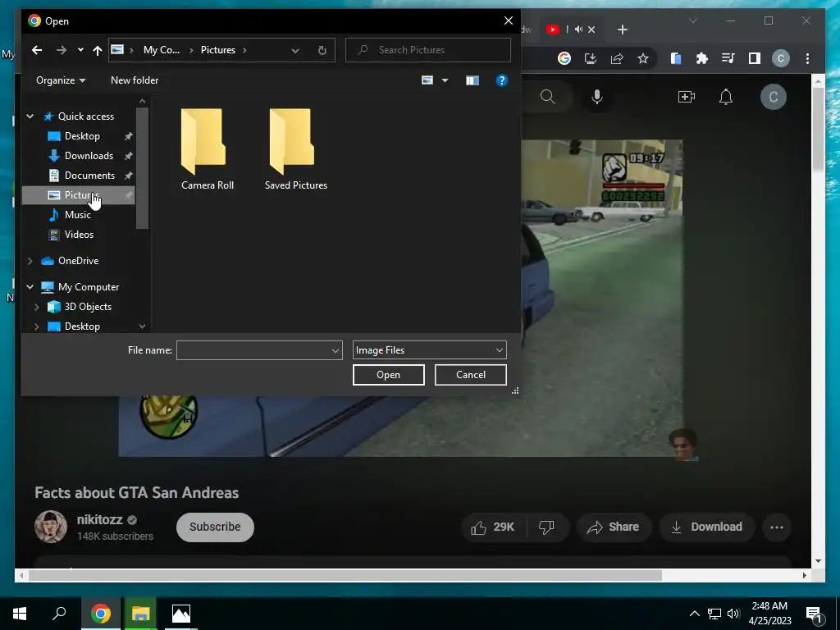Create a New folder
The width and height of the screenshot is (840, 630).
[135, 80]
